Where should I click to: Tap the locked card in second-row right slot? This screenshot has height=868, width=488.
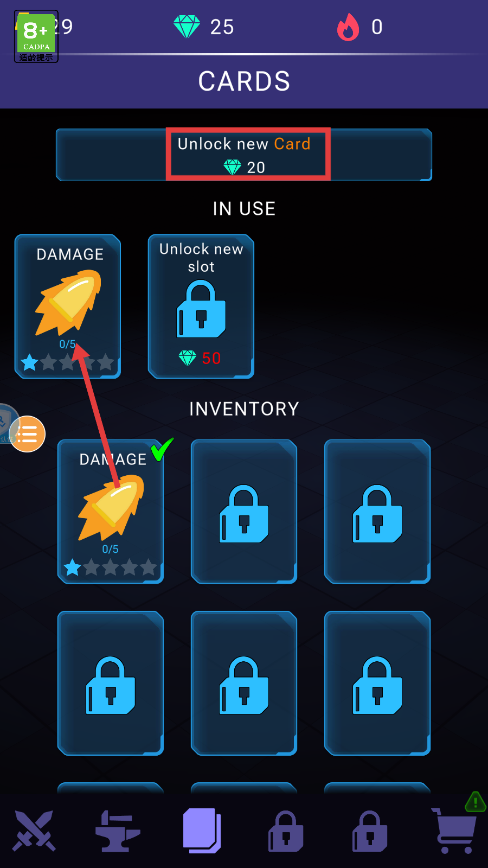tap(377, 684)
